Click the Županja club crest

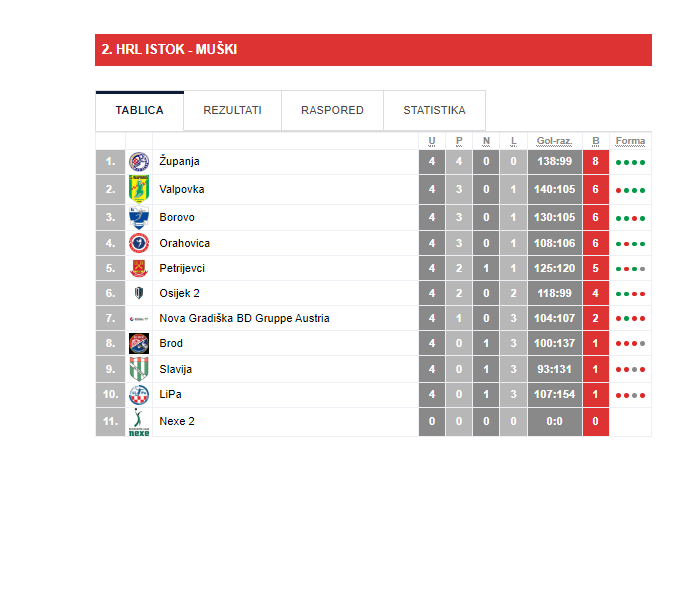point(139,162)
